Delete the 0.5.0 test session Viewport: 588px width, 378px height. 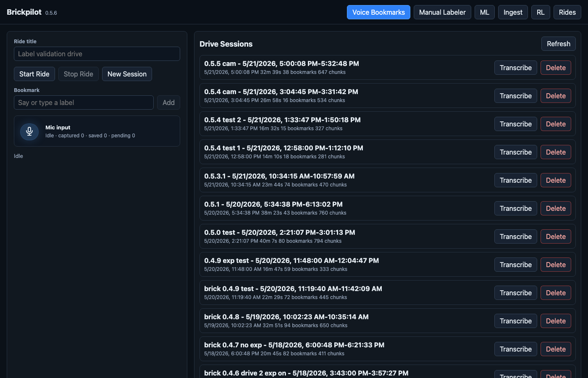(x=556, y=236)
